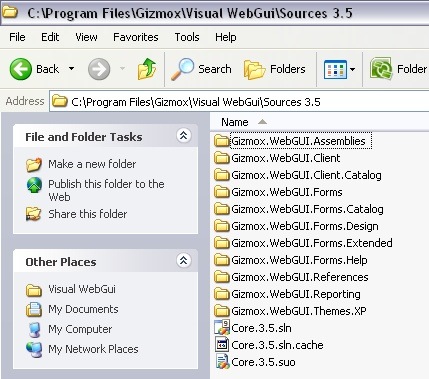Click the Gizmox.WebGUI.References folder icon

pos(222,277)
